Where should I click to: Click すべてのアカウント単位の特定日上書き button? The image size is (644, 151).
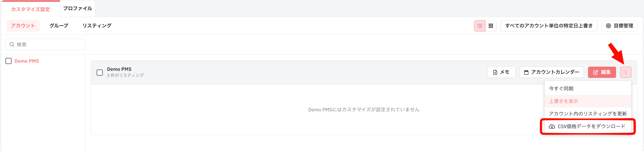tap(549, 26)
